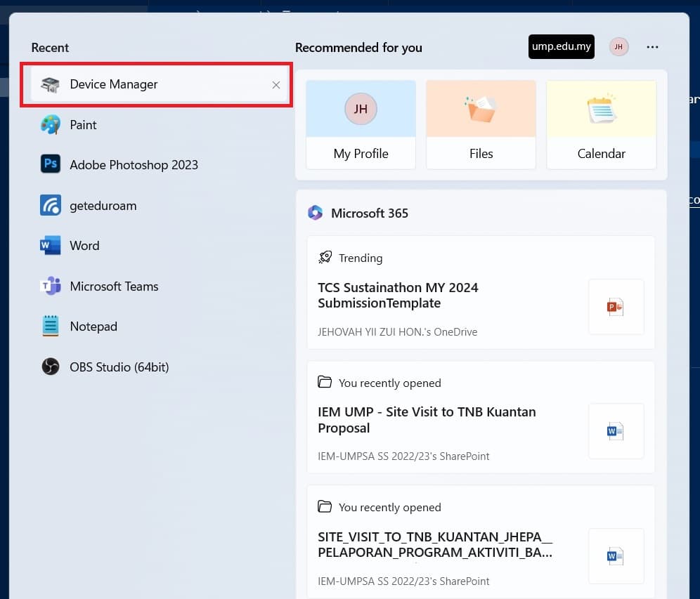Launch the Paint app icon

(x=51, y=125)
